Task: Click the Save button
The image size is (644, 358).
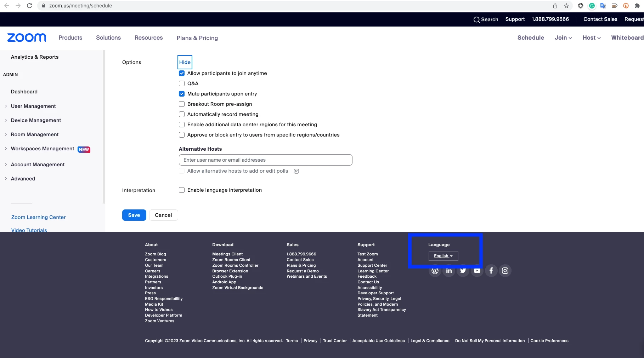Action: [x=134, y=215]
